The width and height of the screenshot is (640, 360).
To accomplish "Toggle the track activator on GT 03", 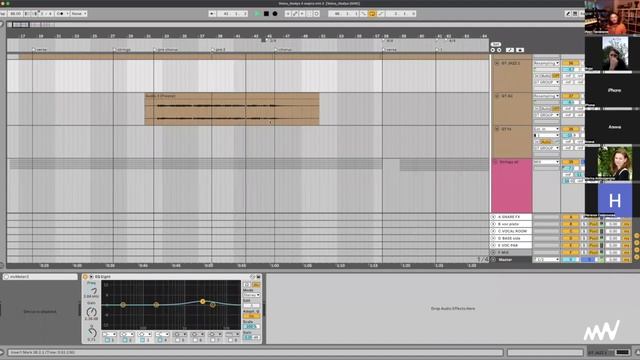I will pos(571,129).
